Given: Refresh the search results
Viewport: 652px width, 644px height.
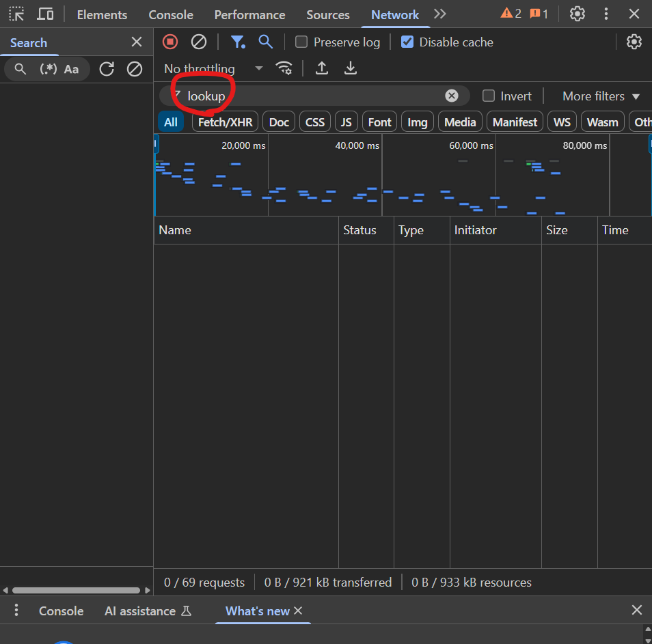Looking at the screenshot, I should (107, 69).
